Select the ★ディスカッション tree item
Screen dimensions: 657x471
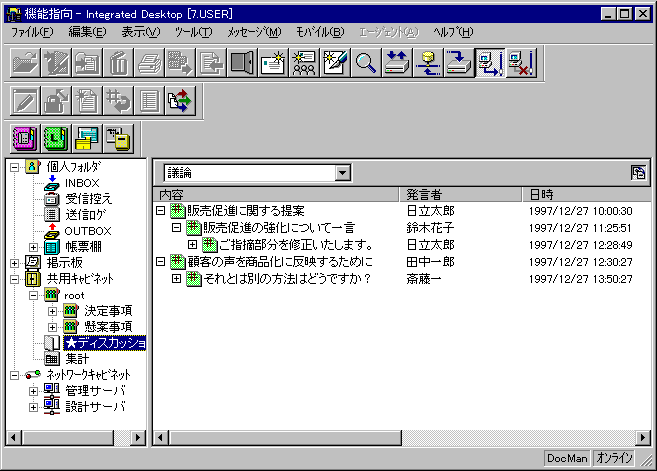(x=105, y=343)
